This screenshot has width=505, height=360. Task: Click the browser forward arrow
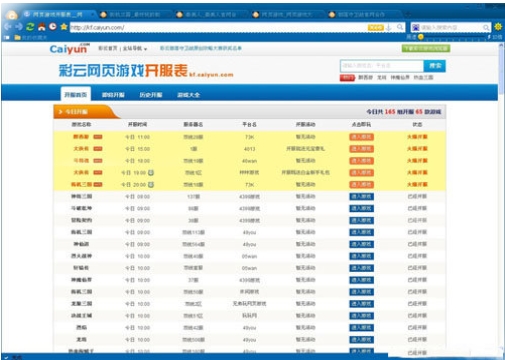(19, 27)
